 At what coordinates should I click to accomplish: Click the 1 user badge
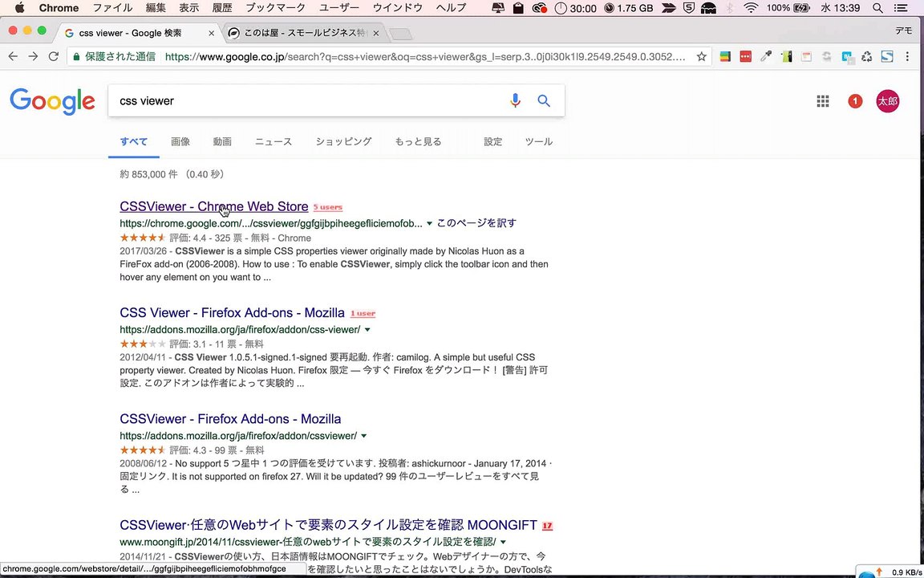pyautogui.click(x=363, y=313)
